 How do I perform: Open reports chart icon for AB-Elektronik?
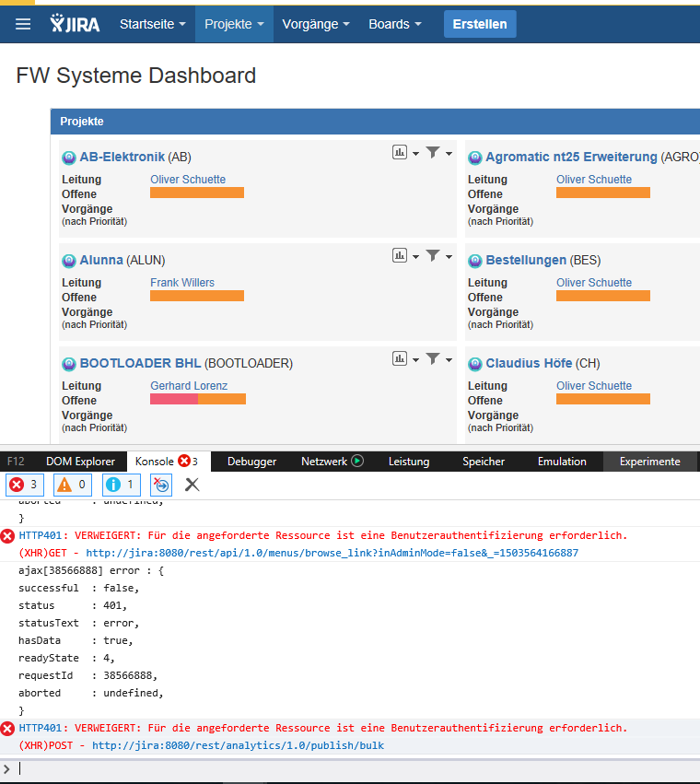pos(400,152)
